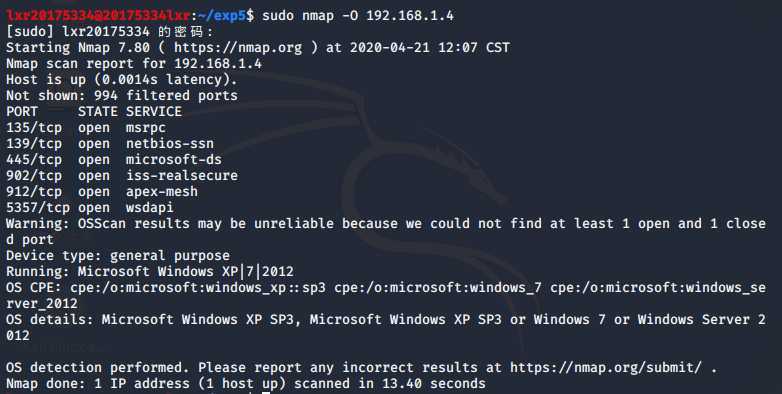Click the 445/tcp port text
782x394 pixels.
pyautogui.click(x=34, y=160)
